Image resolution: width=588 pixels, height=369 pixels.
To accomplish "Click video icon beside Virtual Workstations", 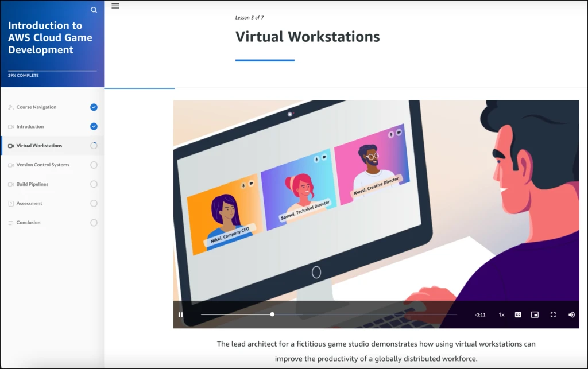I will 11,146.
